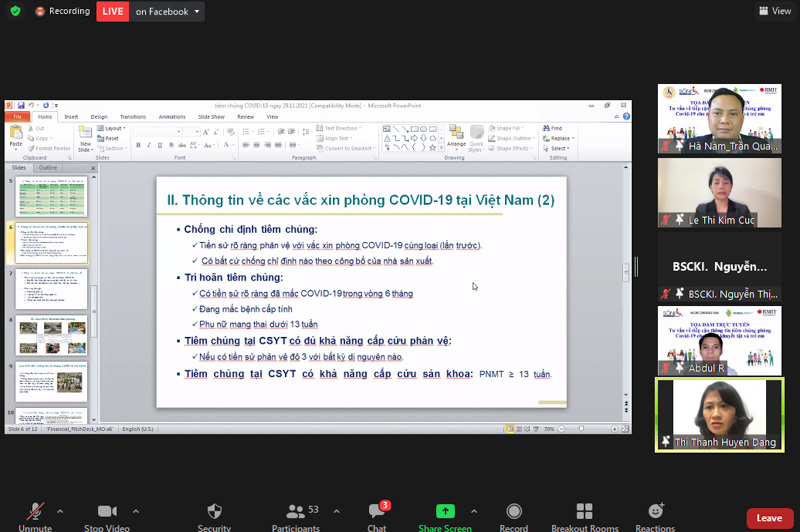Open Breakout Rooms

584,512
